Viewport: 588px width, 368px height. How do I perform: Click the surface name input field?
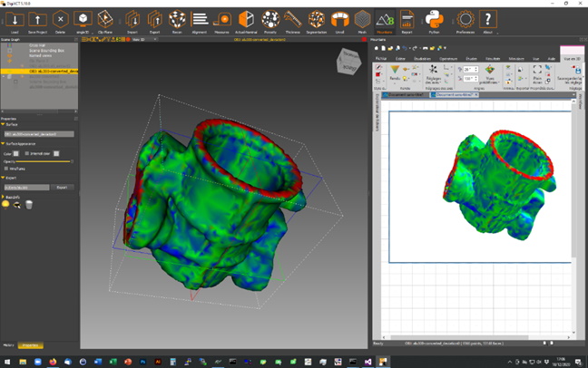pyautogui.click(x=39, y=134)
